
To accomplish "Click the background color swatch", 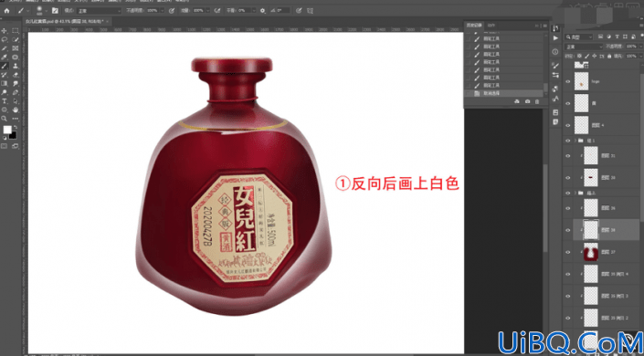I will [13, 135].
